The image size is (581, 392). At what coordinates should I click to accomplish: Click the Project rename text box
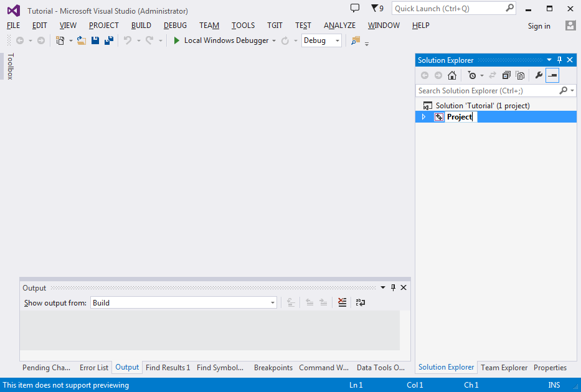pos(461,117)
